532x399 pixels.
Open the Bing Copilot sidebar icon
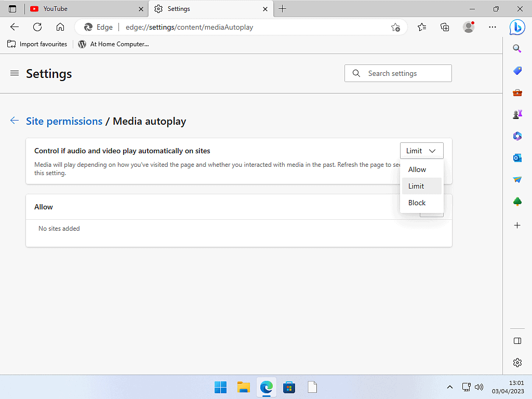[x=517, y=27]
